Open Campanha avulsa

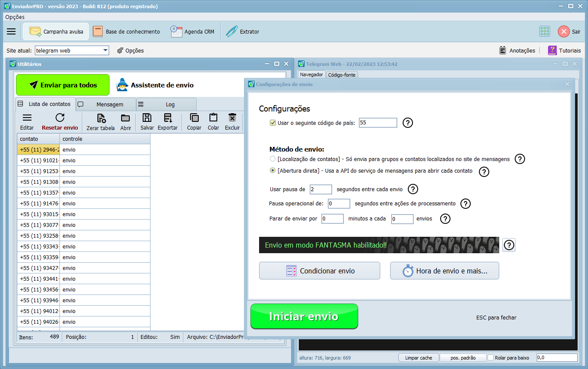[x=56, y=31]
